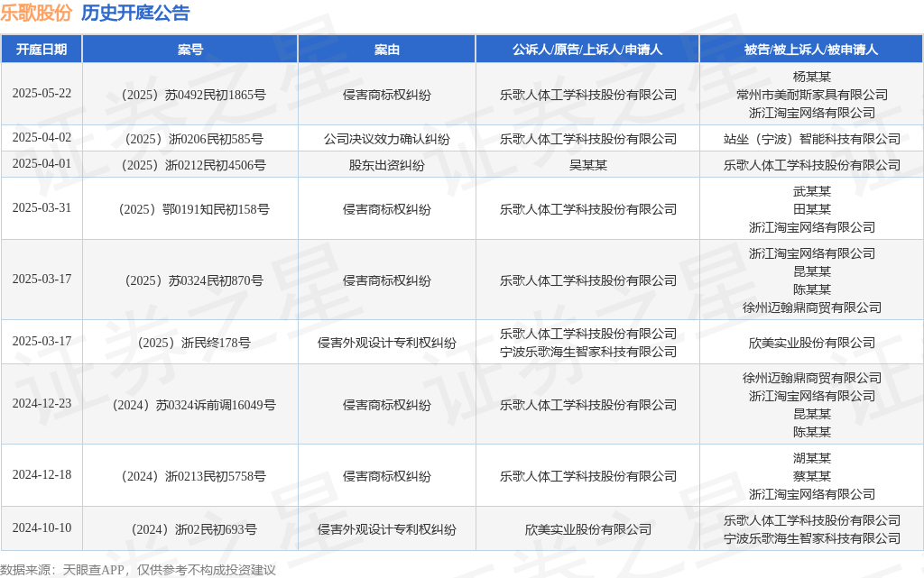Click defendant 欣美实业股份有限公司 in 浙民终178号 row

(x=811, y=343)
